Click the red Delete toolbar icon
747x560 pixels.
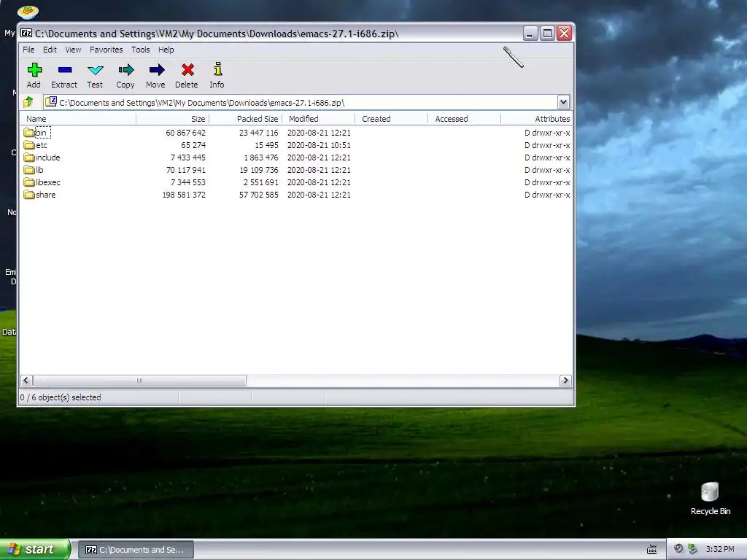coord(187,70)
